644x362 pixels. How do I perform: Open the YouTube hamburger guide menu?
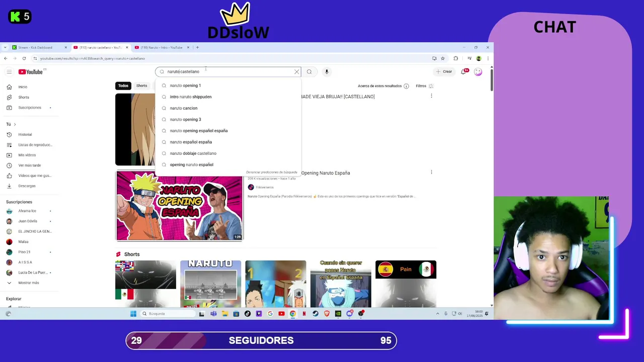click(x=9, y=72)
